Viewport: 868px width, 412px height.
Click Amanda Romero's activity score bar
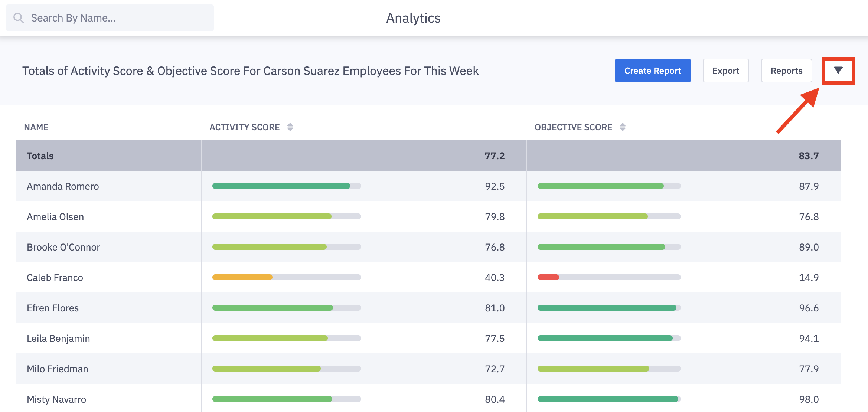pos(281,186)
